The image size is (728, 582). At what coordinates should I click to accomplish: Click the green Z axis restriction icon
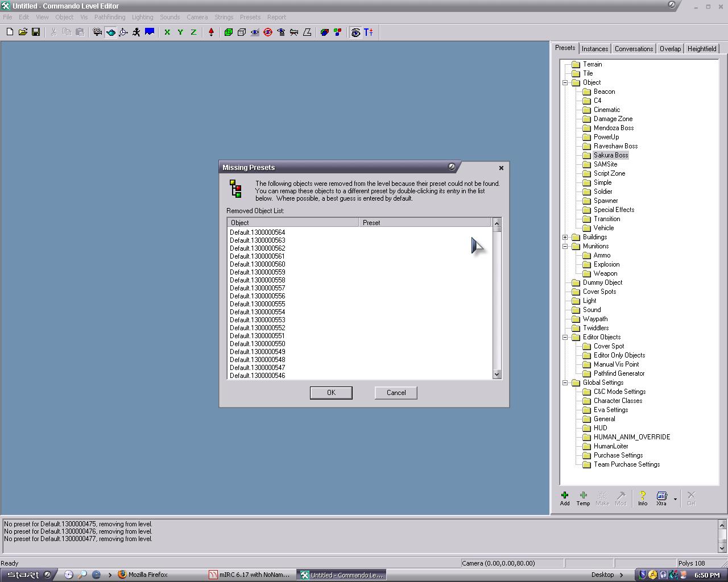point(193,32)
